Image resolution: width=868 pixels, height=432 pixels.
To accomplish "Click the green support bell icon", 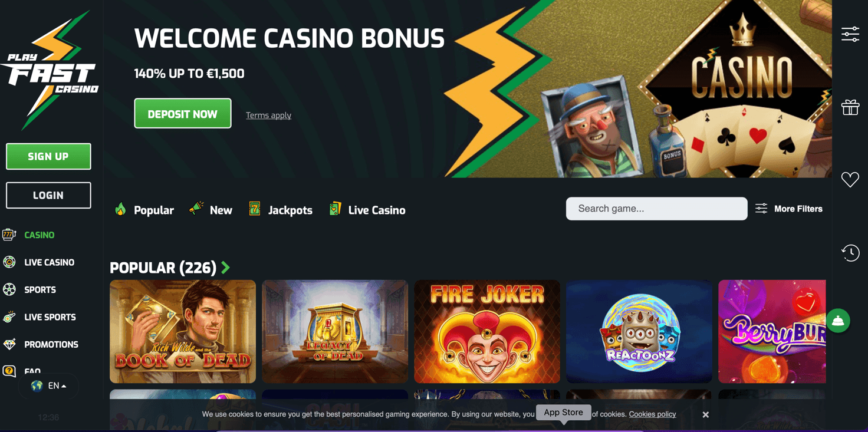I will point(838,321).
